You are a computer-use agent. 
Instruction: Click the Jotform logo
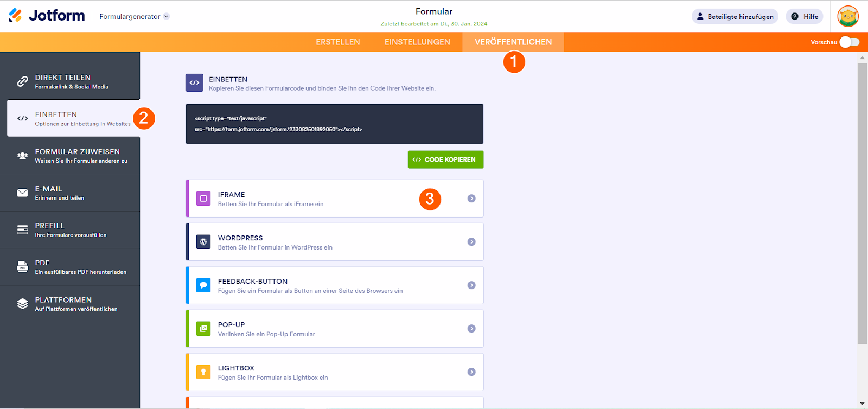[47, 16]
